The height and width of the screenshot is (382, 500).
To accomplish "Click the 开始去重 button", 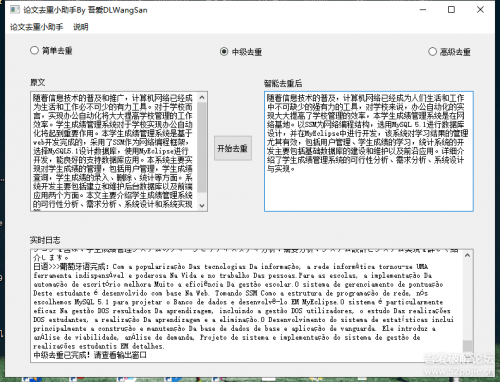I will tap(233, 148).
